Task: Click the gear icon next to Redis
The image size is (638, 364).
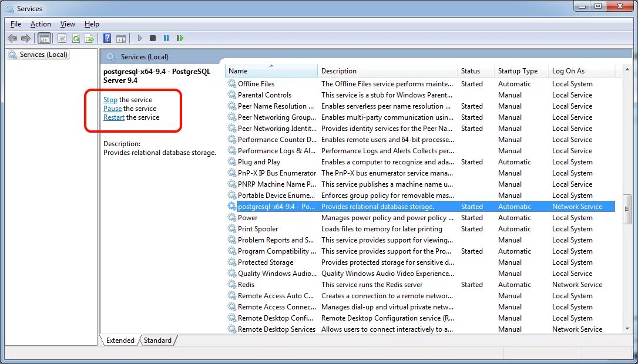Action: [x=232, y=284]
